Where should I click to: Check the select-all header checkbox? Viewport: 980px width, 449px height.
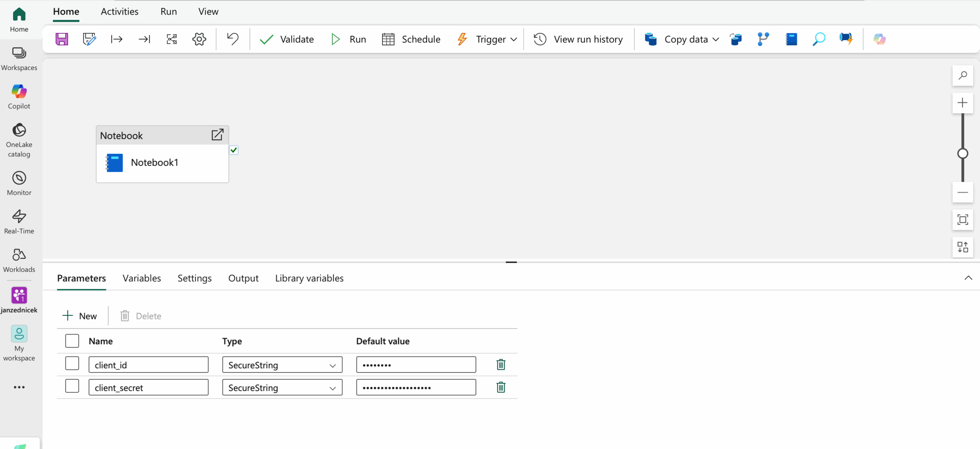click(x=72, y=341)
